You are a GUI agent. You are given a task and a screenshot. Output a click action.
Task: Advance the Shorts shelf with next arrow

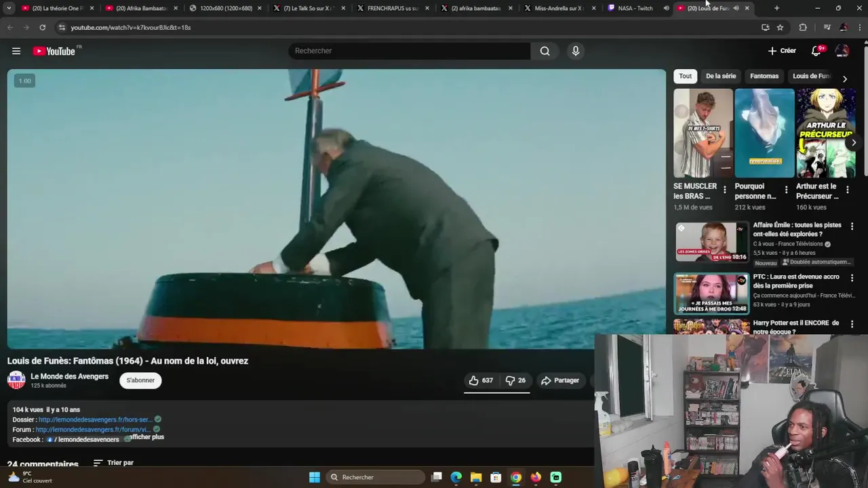(854, 142)
